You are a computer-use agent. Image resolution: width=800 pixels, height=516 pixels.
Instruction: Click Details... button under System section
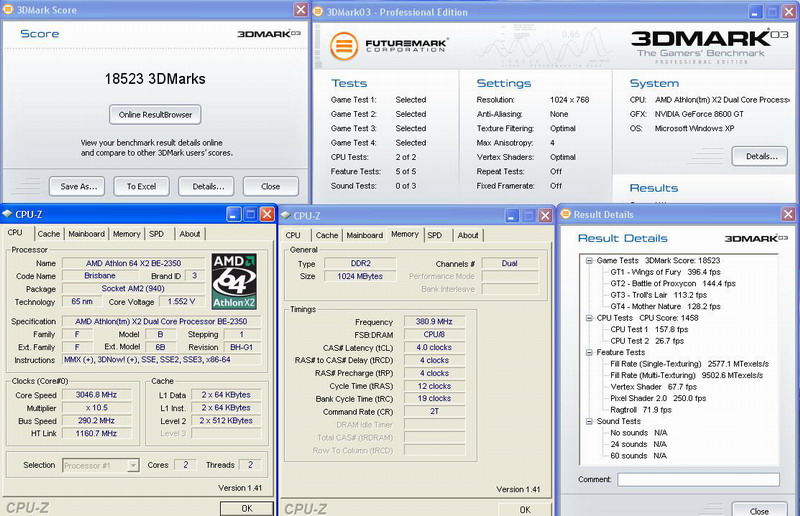tap(760, 156)
